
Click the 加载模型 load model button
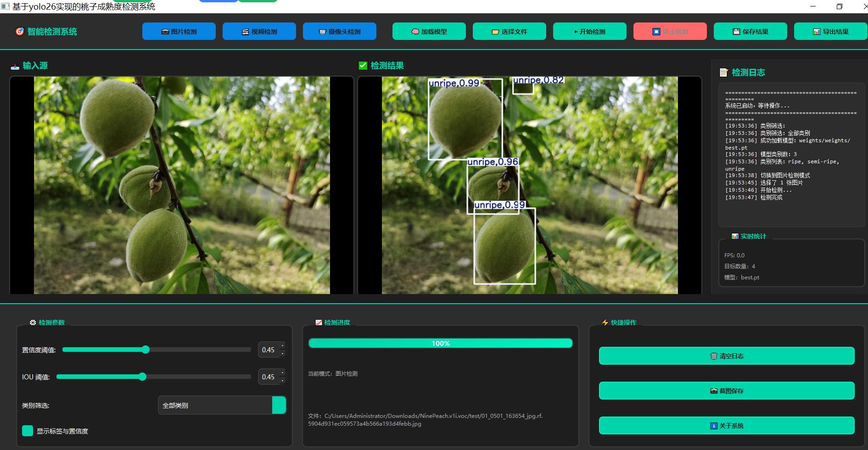[429, 32]
